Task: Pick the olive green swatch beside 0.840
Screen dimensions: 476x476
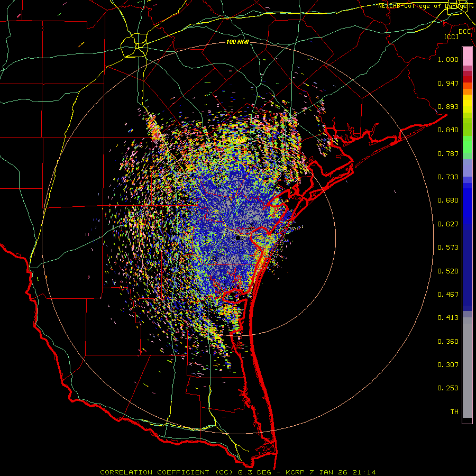Action: tap(467, 129)
